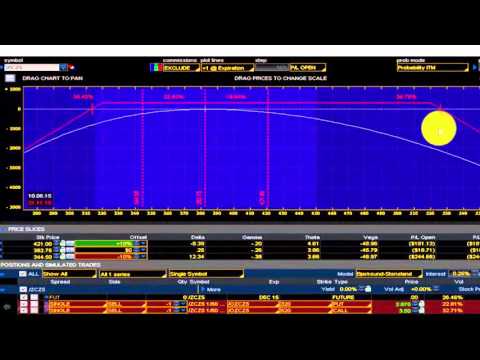Click the small icon left of the simulated trade rows
This screenshot has width=480, height=360.
pos(7,307)
